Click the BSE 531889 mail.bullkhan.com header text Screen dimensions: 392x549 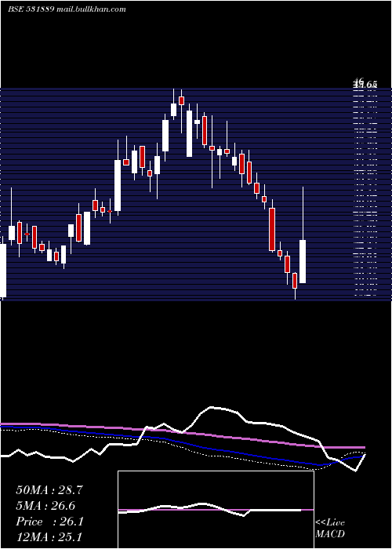[67, 9]
